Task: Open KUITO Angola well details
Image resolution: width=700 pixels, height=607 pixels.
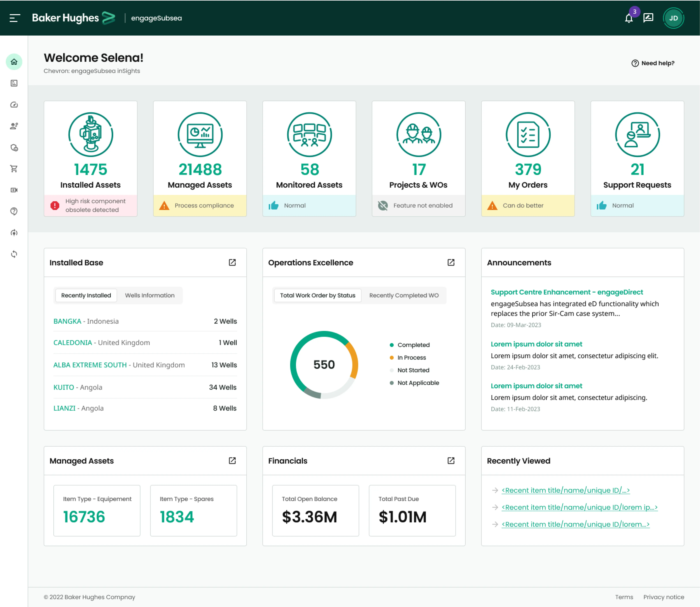Action: tap(64, 387)
